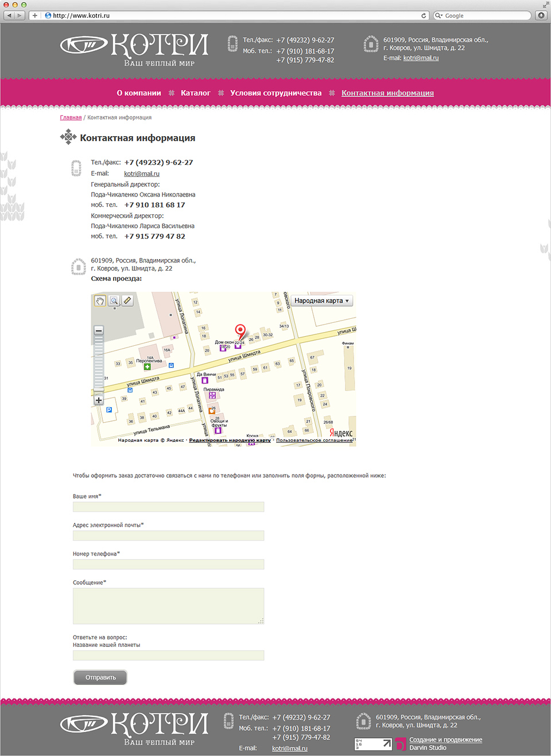Viewport: 551px width, 756px height.
Task: Click the Поца-Чикаленко Оксана Николаевна name
Action: [x=143, y=195]
